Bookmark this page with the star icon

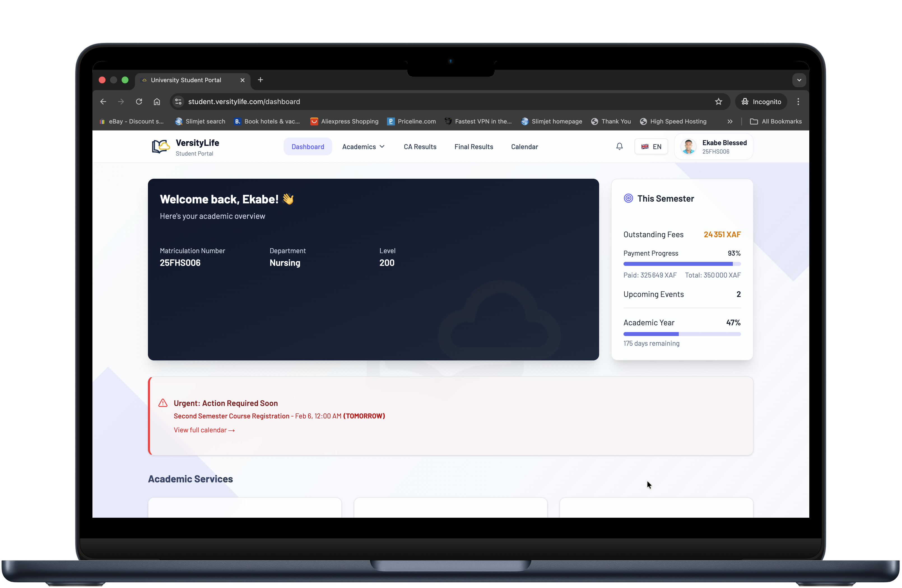tap(719, 102)
